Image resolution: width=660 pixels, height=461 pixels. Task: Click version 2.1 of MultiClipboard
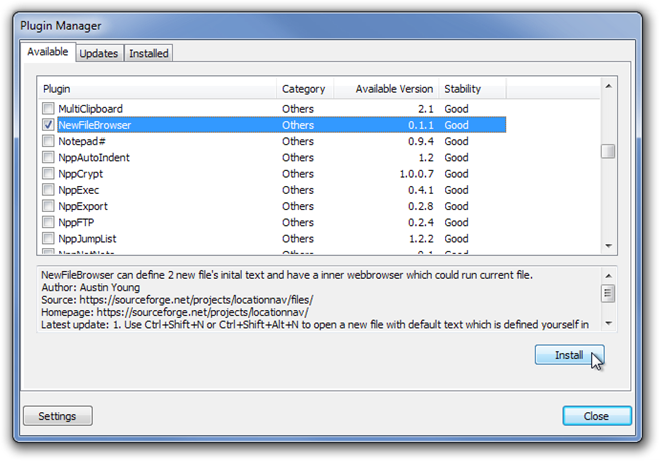click(426, 109)
